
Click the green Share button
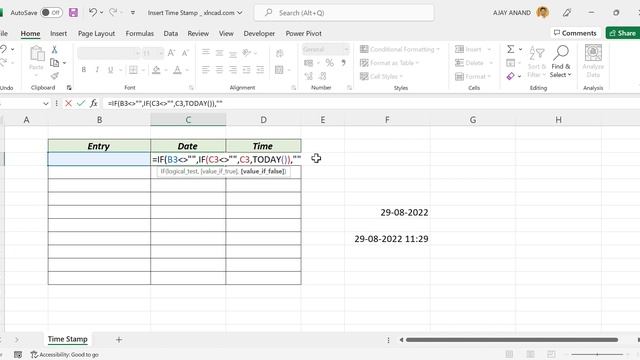click(622, 33)
